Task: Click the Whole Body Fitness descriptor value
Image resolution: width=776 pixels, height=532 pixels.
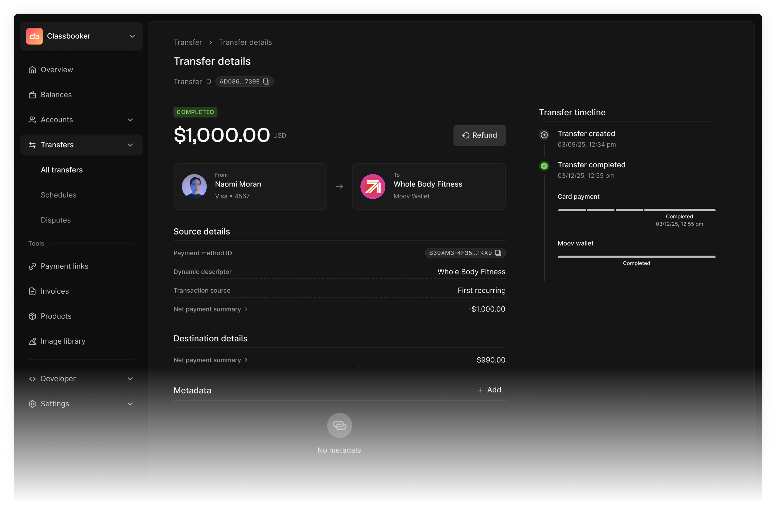Action: click(471, 272)
